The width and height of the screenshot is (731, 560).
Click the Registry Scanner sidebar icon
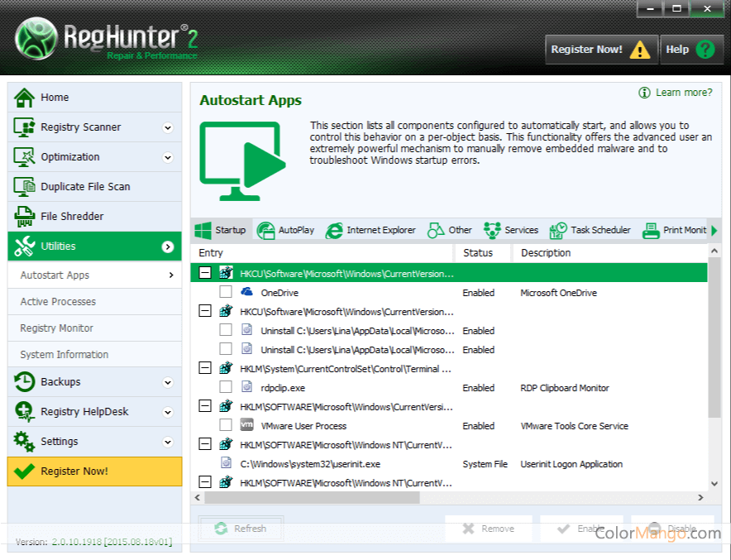coord(24,127)
